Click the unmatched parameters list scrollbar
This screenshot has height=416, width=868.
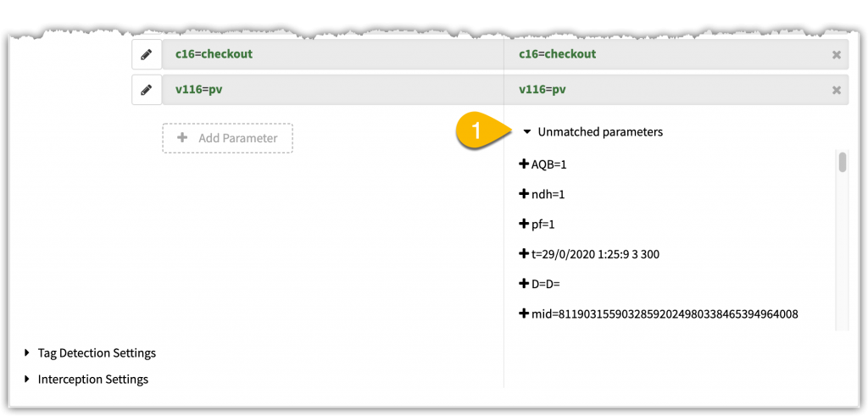pyautogui.click(x=842, y=162)
